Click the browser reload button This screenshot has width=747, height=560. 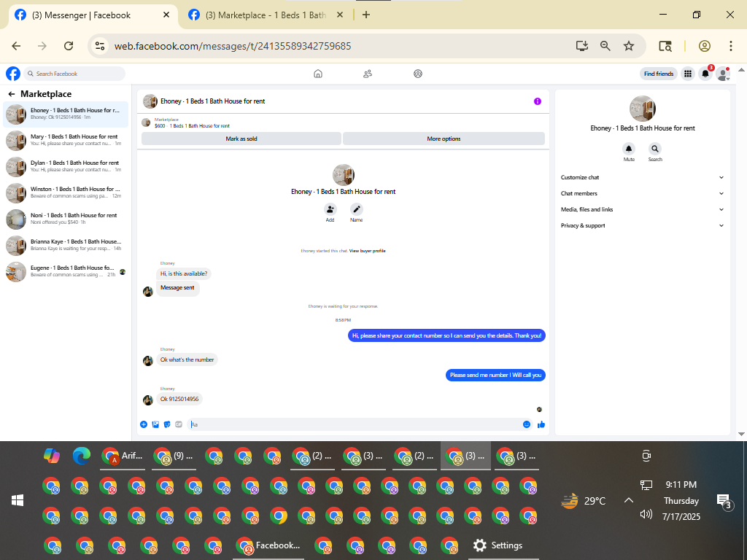point(69,46)
